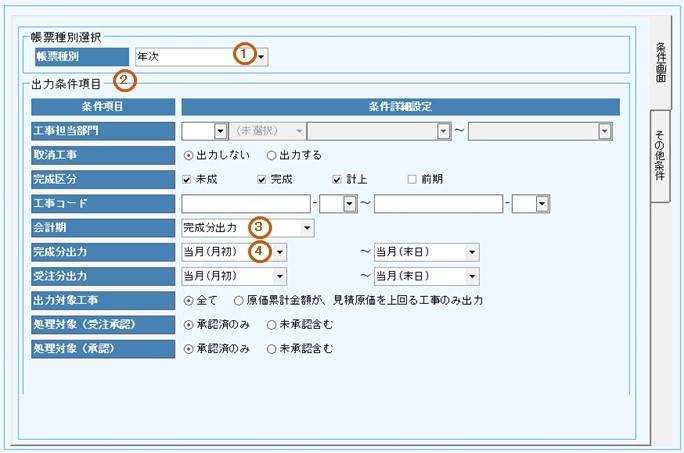Open 完成分出力 end dropdown 当月(末日)
The width and height of the screenshot is (684, 453).
coord(471,252)
